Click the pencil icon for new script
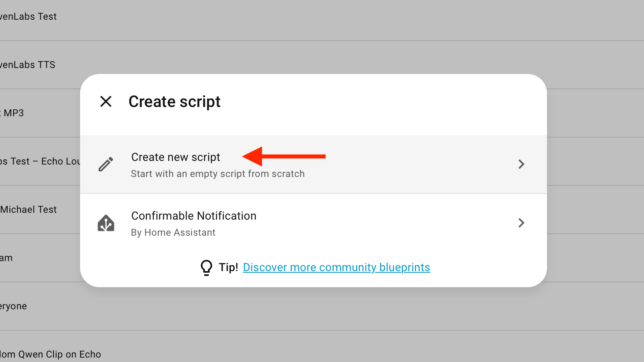This screenshot has width=644, height=362. 106,164
